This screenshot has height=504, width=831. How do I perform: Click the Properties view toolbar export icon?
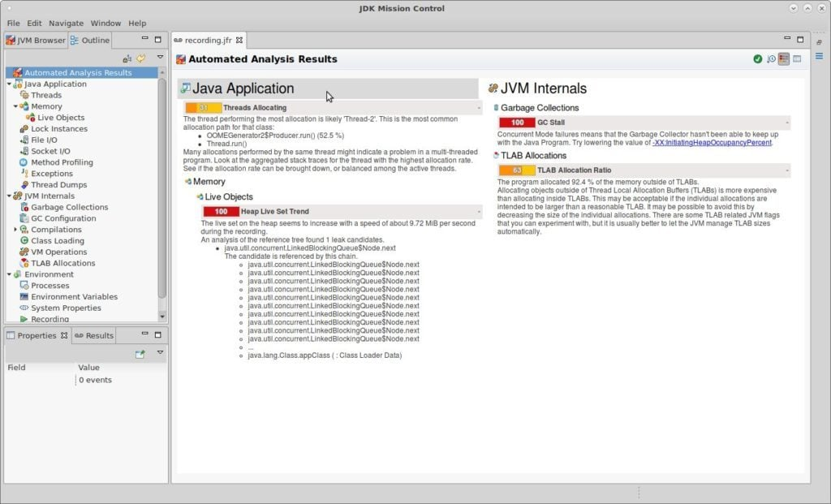click(x=140, y=354)
